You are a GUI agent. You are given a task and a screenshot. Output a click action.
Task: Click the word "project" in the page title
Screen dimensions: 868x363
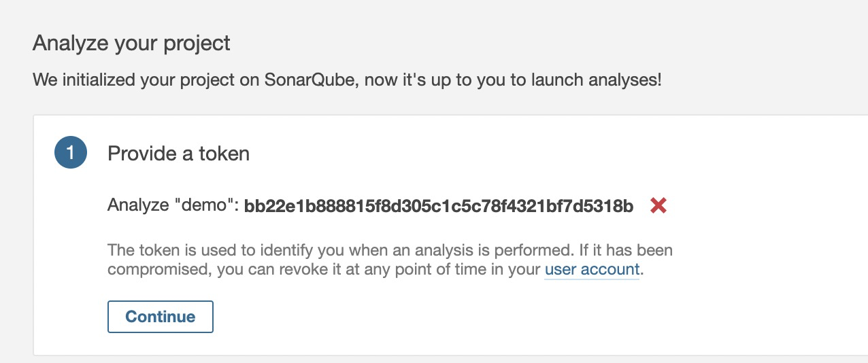point(198,44)
